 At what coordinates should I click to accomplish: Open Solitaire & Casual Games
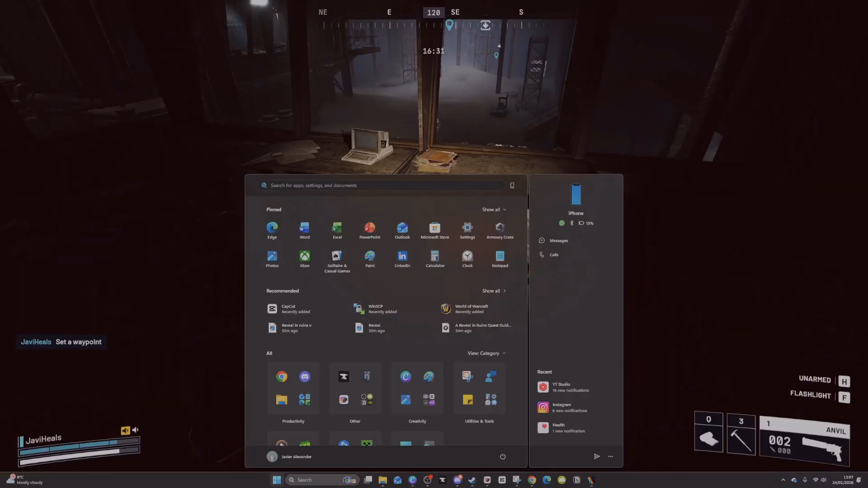coord(337,262)
